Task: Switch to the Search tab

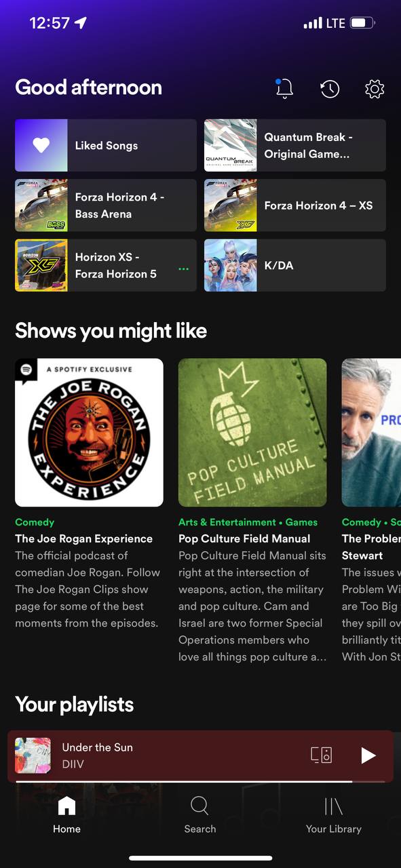Action: pyautogui.click(x=199, y=815)
